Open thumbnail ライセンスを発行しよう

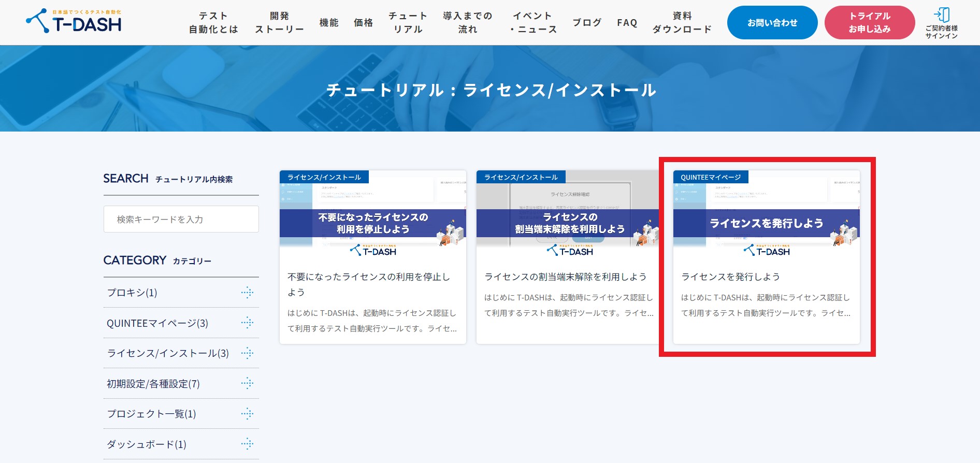point(767,215)
